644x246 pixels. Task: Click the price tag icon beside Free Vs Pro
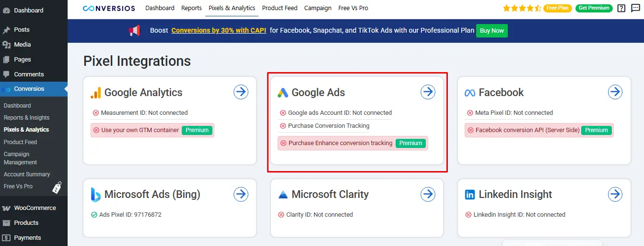[58, 187]
